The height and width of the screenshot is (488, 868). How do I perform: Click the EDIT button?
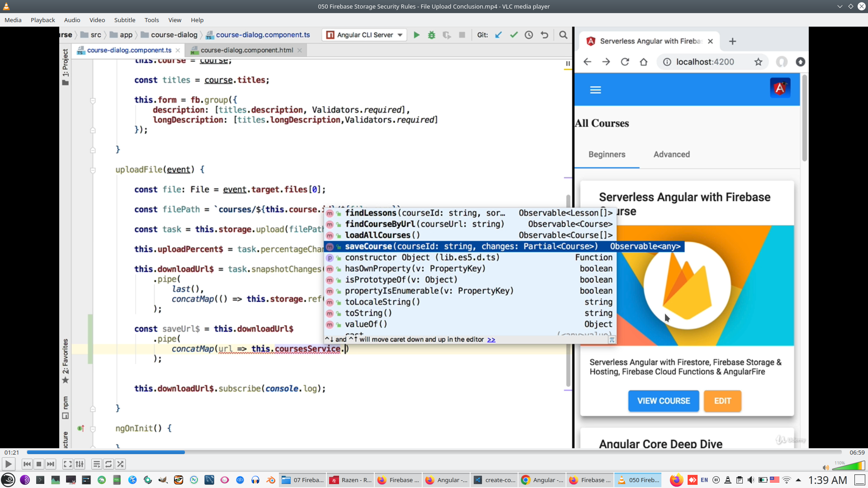[722, 401]
